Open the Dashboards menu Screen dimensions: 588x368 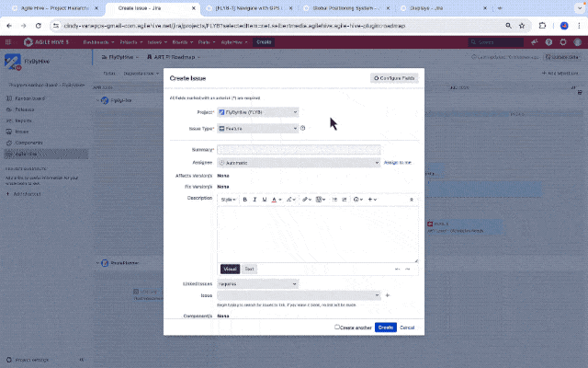tap(98, 42)
